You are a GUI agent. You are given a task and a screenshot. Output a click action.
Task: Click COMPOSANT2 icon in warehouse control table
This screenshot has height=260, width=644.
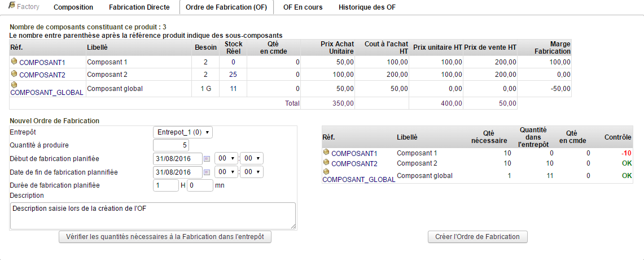click(326, 163)
